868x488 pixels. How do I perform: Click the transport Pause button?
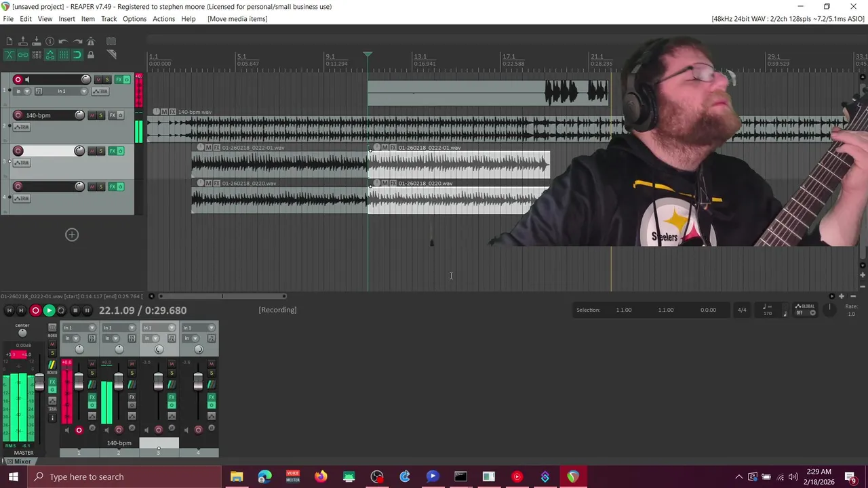(87, 310)
